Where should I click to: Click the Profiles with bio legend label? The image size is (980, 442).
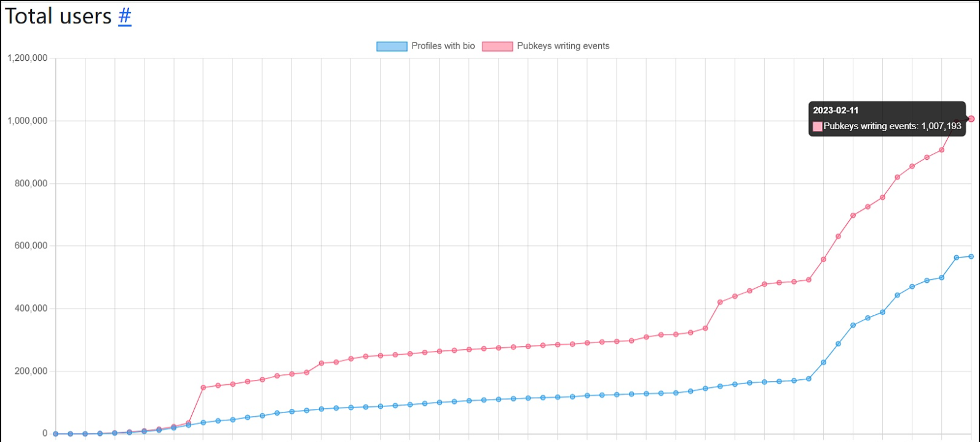point(443,46)
